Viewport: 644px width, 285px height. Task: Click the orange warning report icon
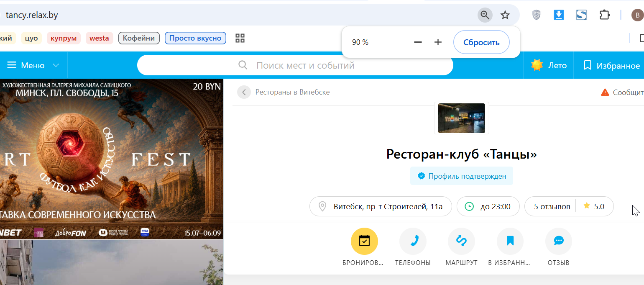(605, 92)
